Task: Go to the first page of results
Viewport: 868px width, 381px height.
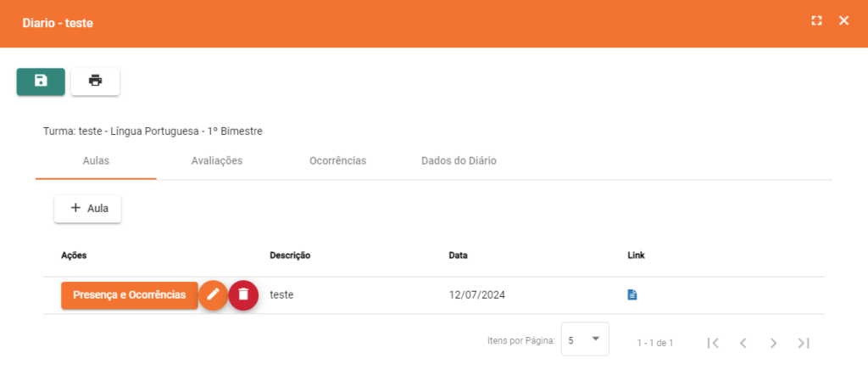Action: click(x=713, y=343)
